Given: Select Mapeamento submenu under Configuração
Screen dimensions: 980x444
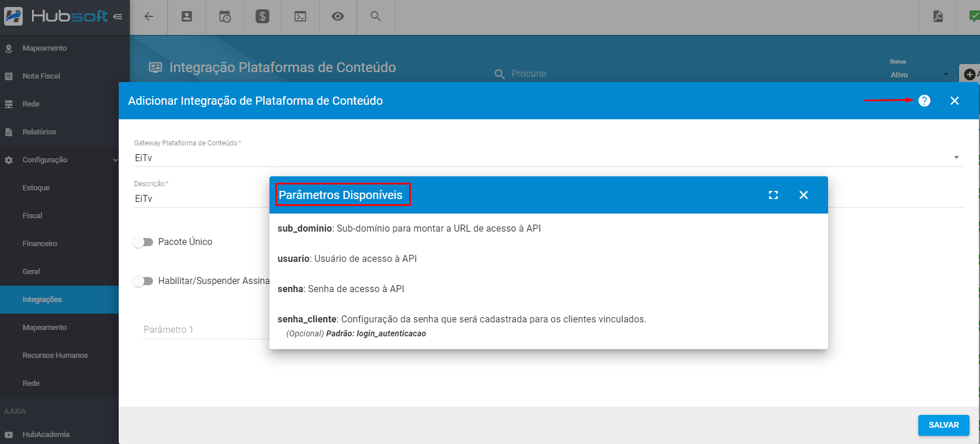Looking at the screenshot, I should [45, 328].
